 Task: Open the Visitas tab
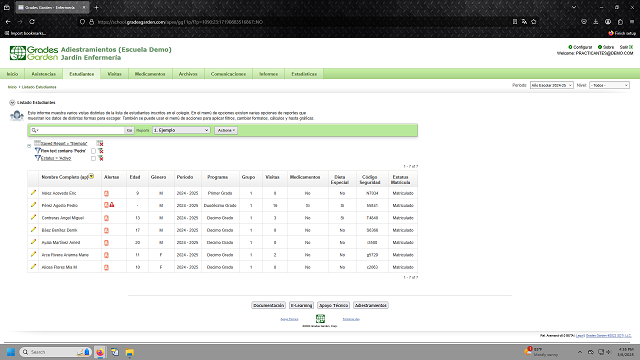[x=114, y=74]
